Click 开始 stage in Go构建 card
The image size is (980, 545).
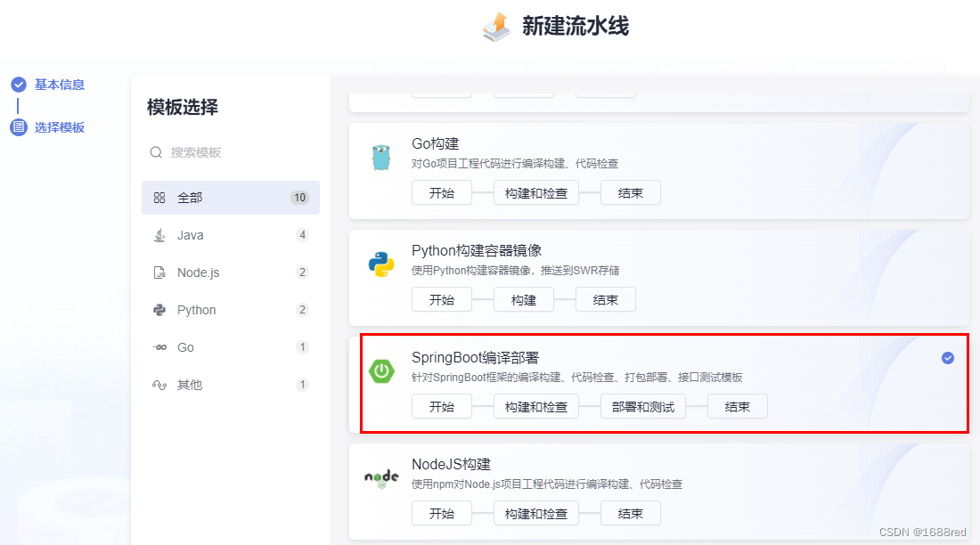(x=442, y=193)
